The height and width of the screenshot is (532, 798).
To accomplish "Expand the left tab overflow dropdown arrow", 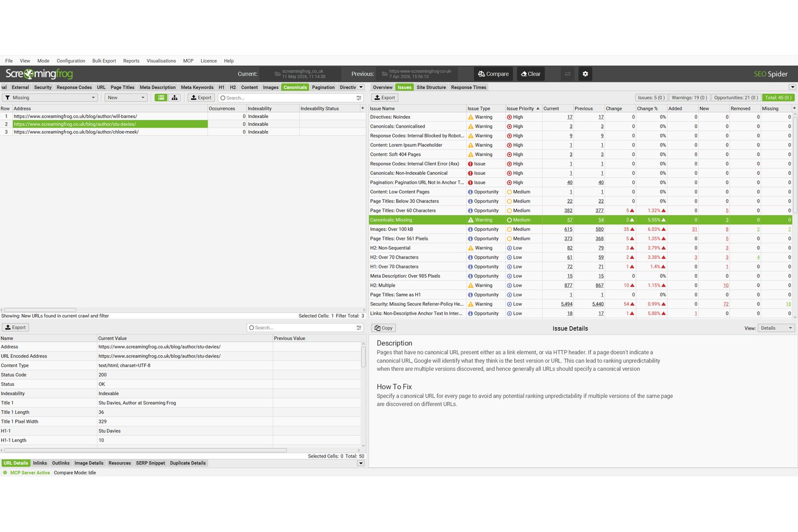I will pos(361,87).
